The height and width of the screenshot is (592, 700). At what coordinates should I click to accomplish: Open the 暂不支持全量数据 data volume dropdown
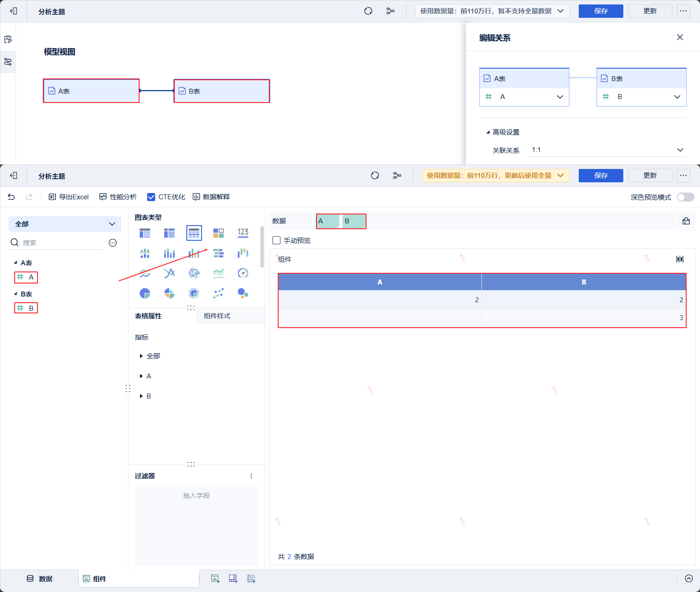(493, 11)
